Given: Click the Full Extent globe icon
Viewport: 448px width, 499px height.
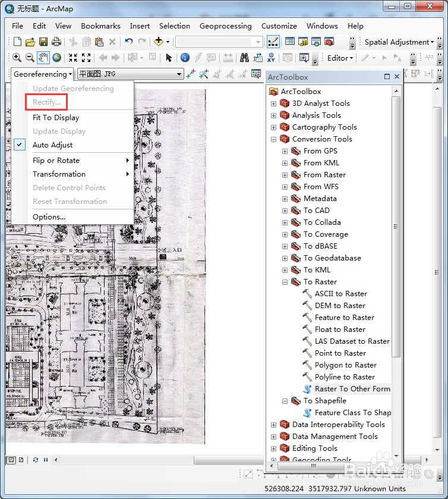Looking at the screenshot, I should (x=57, y=58).
